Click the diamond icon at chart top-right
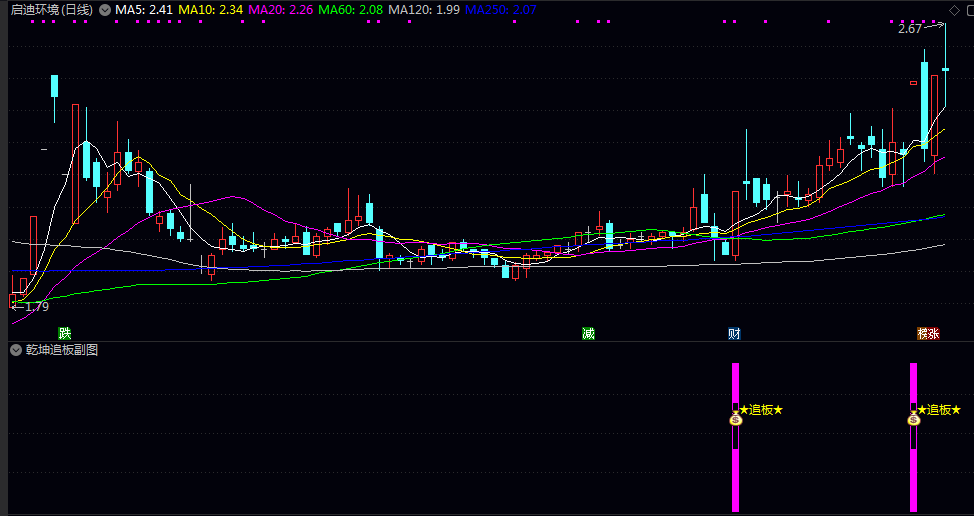 954,10
